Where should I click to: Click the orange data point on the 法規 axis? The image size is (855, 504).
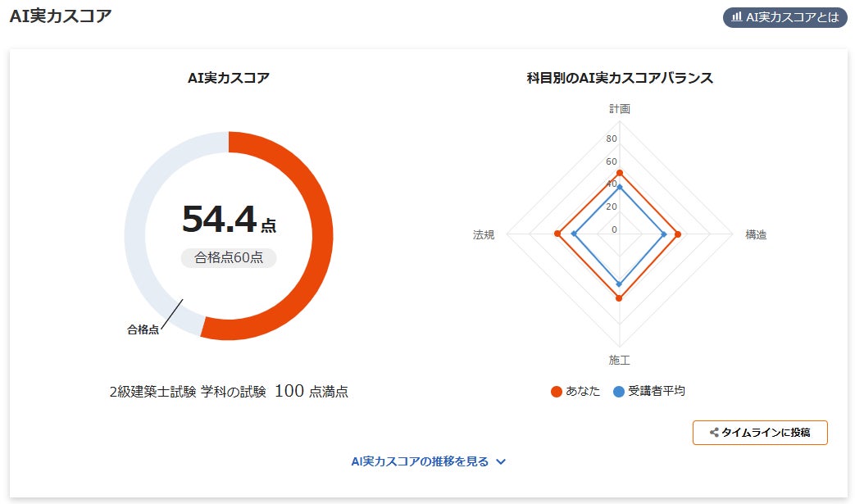557,235
